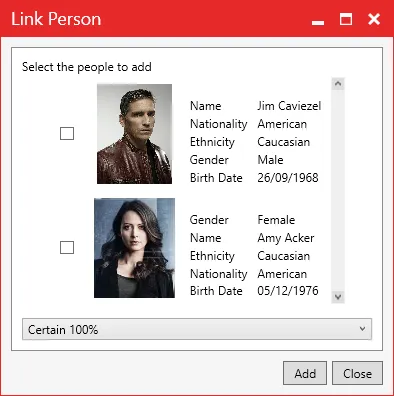This screenshot has height=396, width=394.
Task: Click the list scrollbar up arrow
Action: [x=338, y=84]
